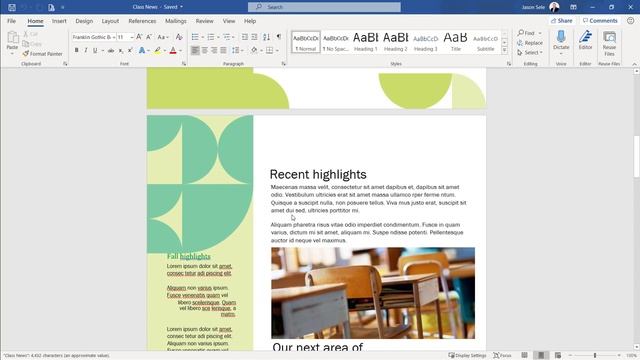Click the Save icon in the title bar
Image resolution: width=640 pixels, height=360 pixels.
[12, 7]
